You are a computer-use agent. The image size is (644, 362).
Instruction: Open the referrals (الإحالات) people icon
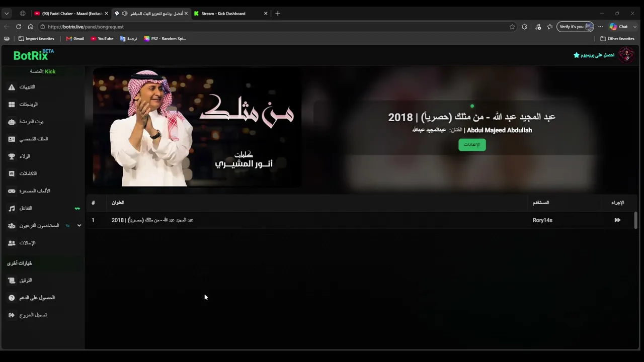point(12,243)
